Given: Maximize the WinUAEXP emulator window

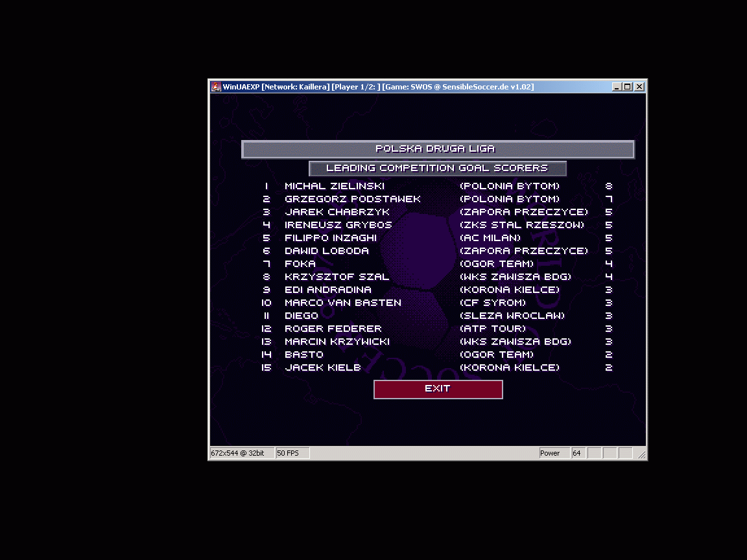Looking at the screenshot, I should pos(627,87).
